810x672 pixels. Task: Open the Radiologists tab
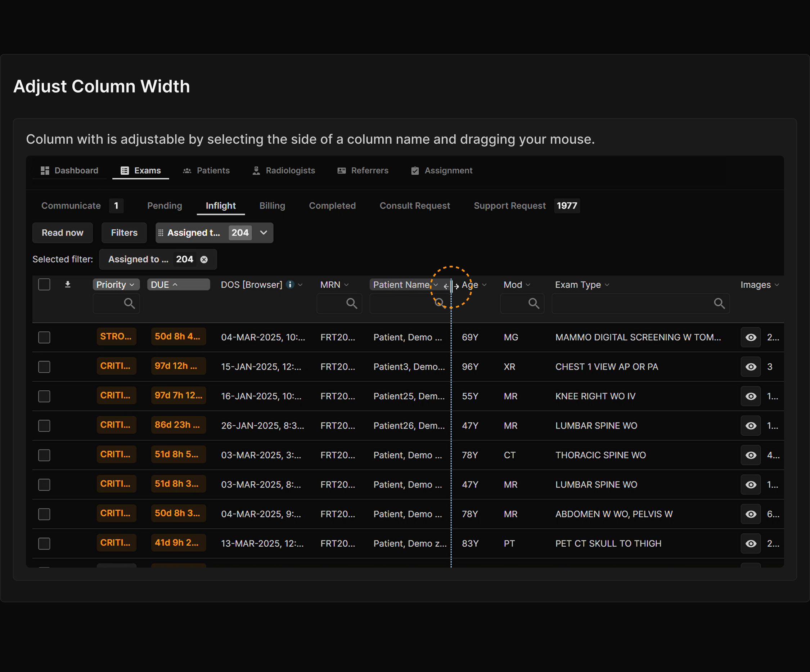tap(284, 170)
